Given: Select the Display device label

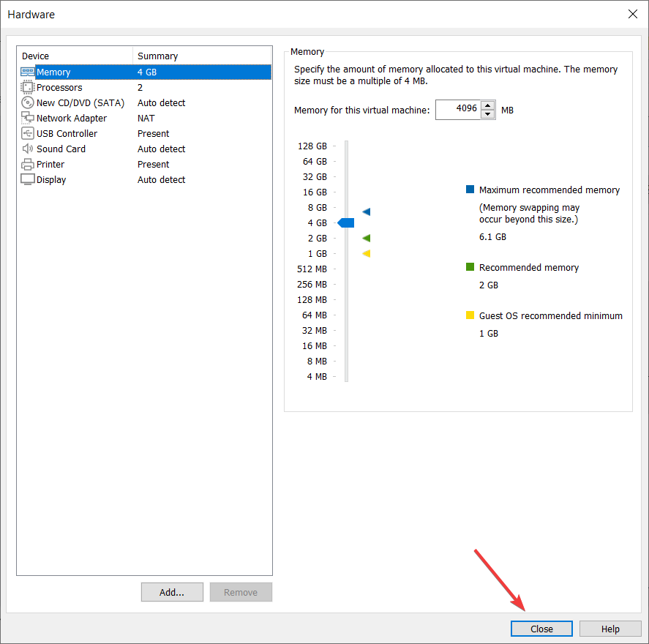Looking at the screenshot, I should pos(51,179).
